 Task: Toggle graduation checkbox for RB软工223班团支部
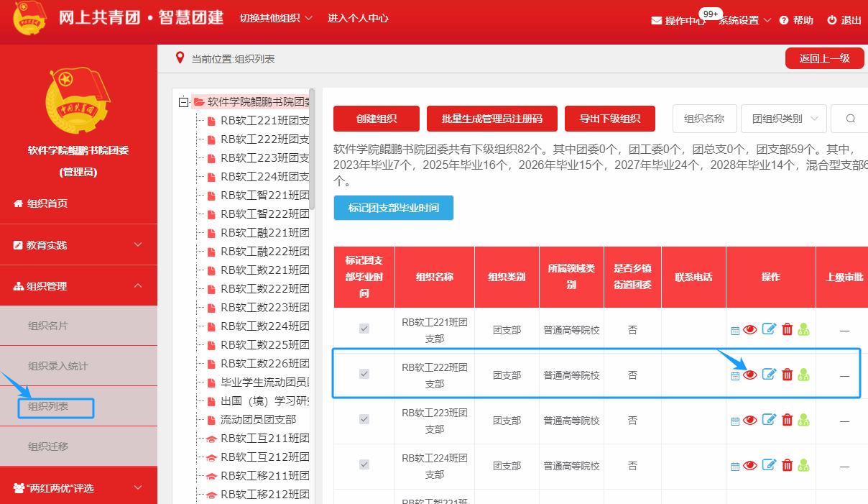364,419
